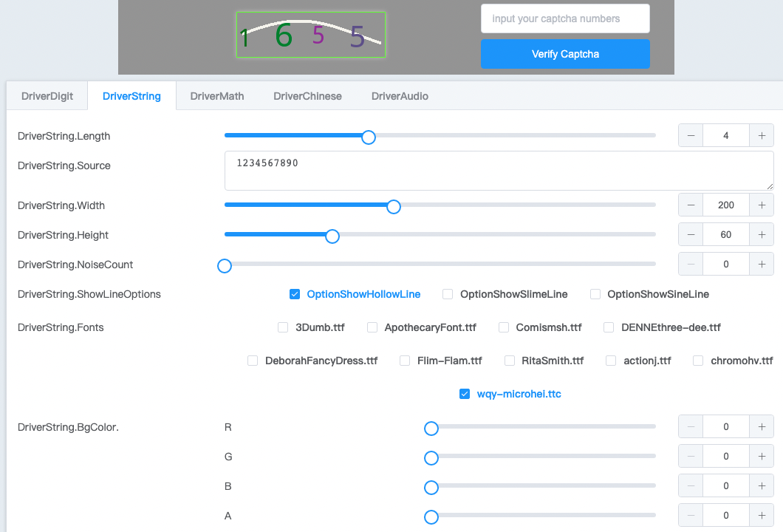Image resolution: width=783 pixels, height=532 pixels.
Task: Click the DriverString.Width slider handle
Action: click(394, 206)
